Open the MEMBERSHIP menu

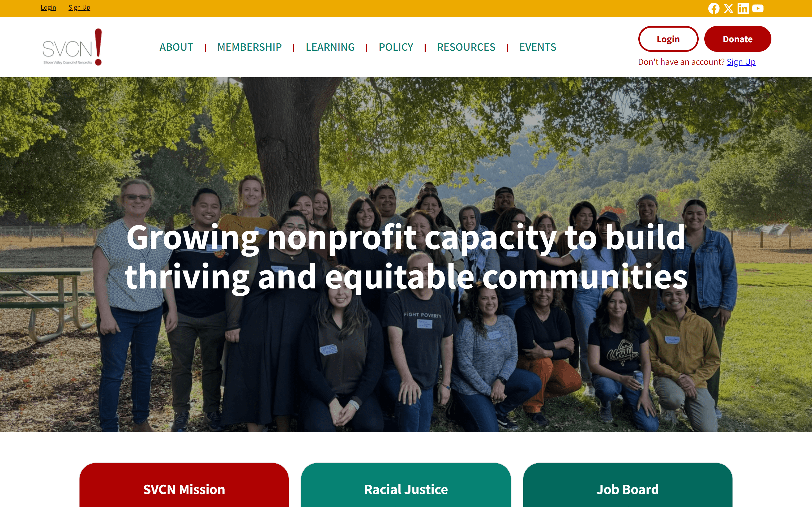tap(249, 47)
